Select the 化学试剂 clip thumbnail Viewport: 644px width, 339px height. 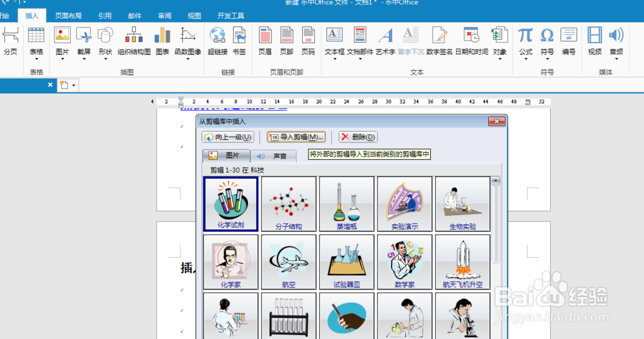[231, 204]
